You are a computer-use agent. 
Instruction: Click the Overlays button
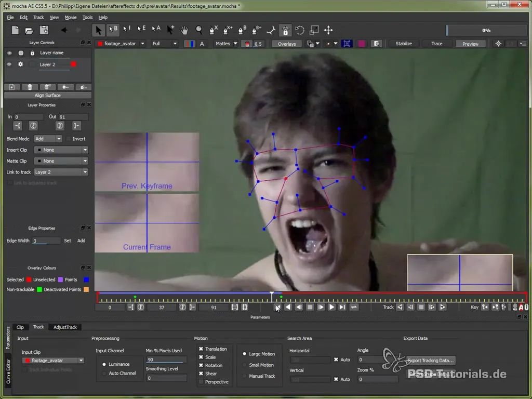287,44
